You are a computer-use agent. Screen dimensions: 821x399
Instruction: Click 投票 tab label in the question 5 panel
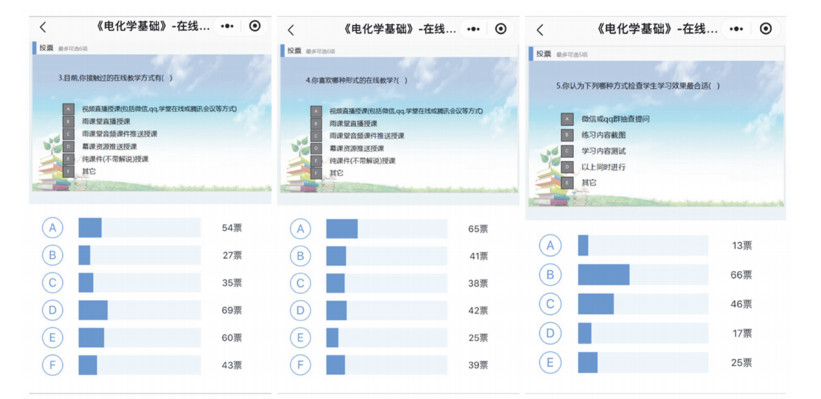[543, 53]
